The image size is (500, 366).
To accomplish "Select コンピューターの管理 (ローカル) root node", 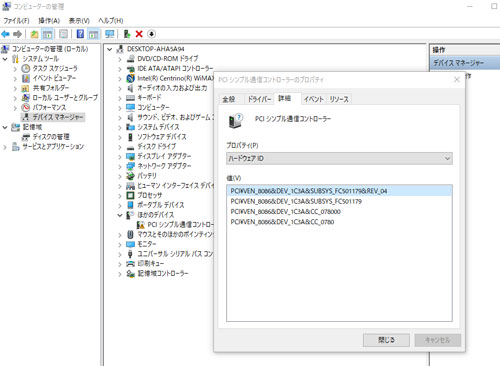I will point(50,49).
